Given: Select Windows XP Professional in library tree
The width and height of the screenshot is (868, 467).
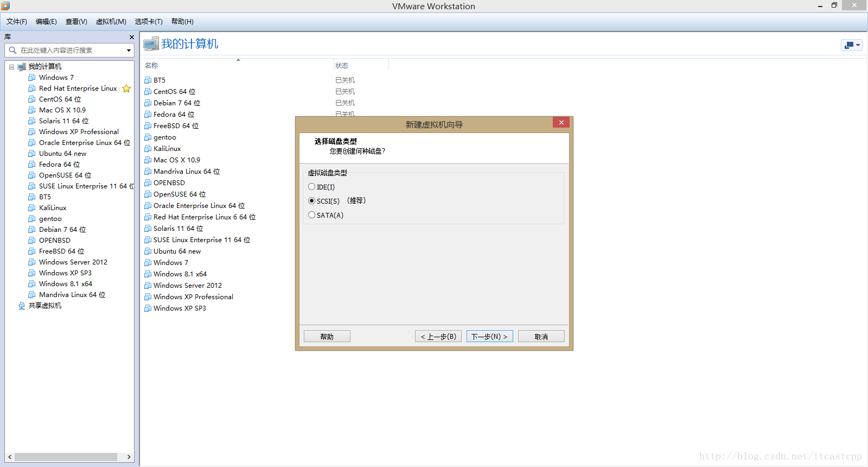Looking at the screenshot, I should (x=79, y=132).
